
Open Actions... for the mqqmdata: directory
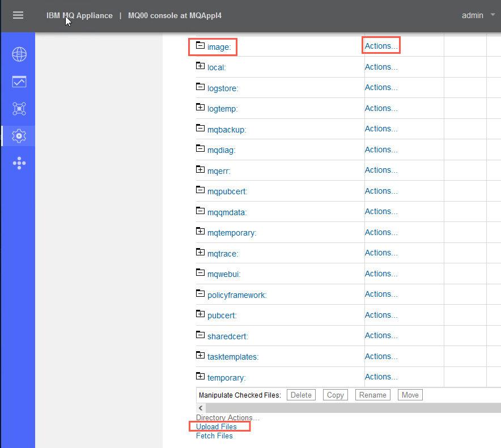coord(381,211)
